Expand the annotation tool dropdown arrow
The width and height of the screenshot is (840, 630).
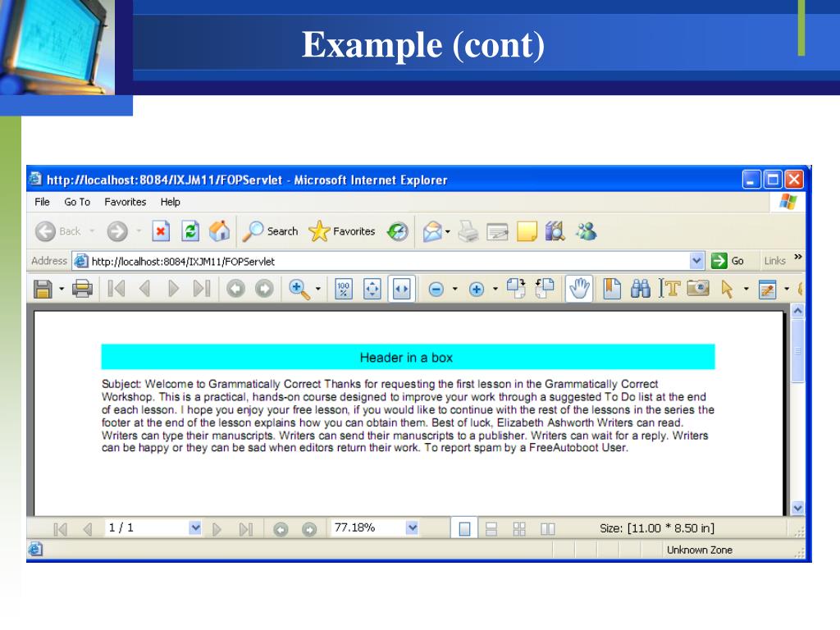[x=787, y=289]
